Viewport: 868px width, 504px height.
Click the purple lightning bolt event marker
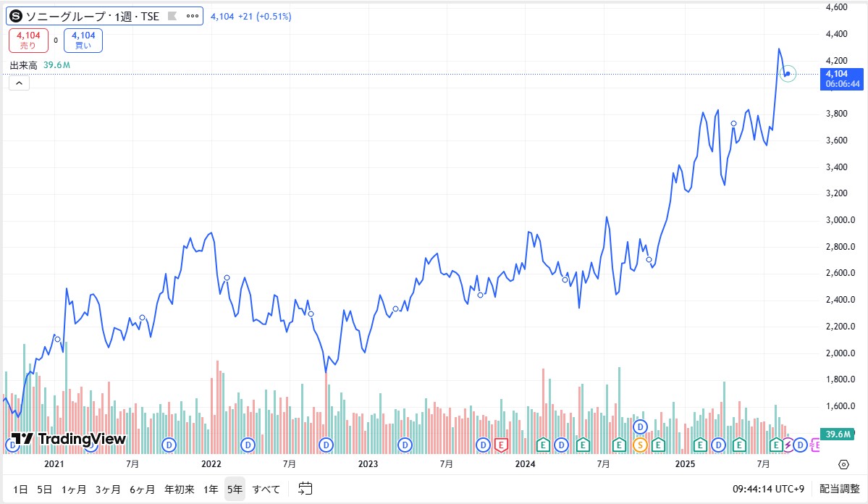tap(788, 445)
